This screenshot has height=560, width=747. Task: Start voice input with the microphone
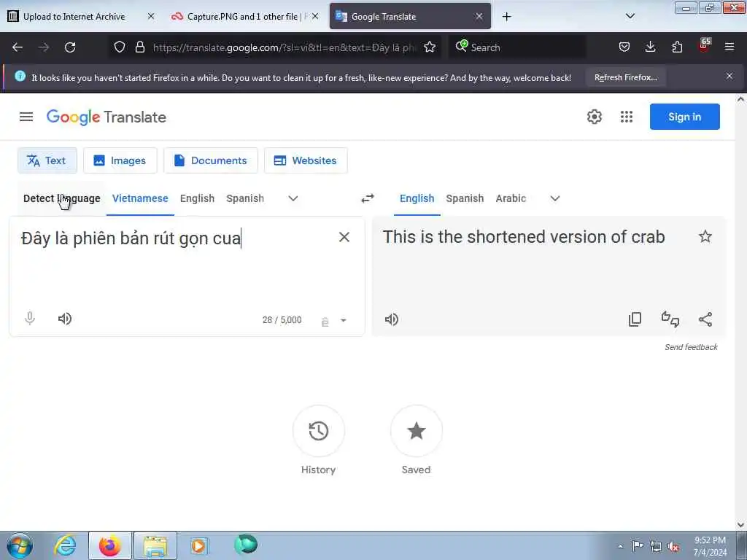coord(30,318)
